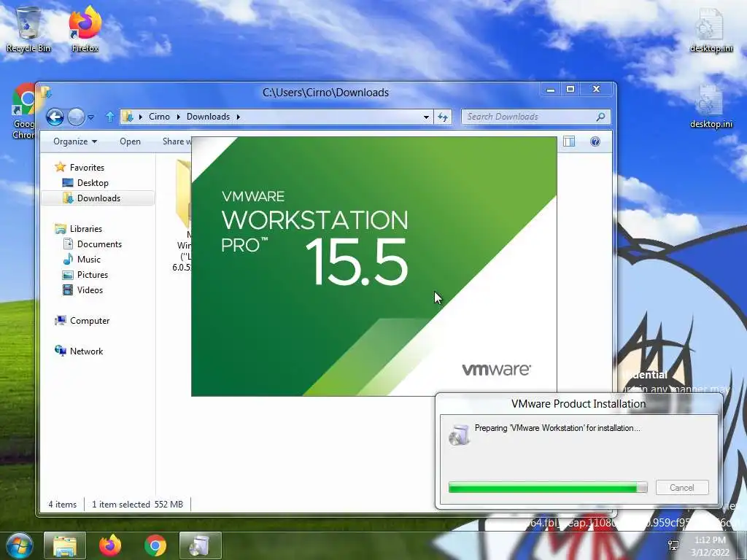Switch to the installer taskbar button
Screen dimensions: 747x560
pyautogui.click(x=200, y=545)
